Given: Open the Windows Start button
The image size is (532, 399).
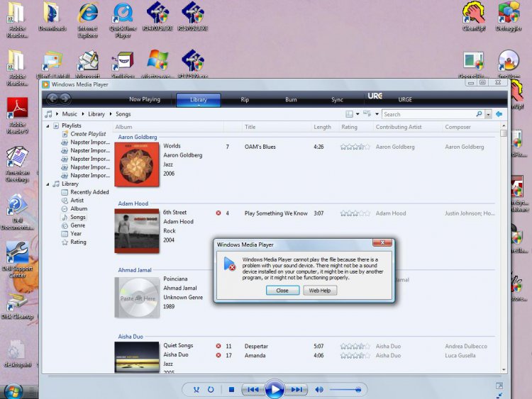Looking at the screenshot, I should pos(13,392).
